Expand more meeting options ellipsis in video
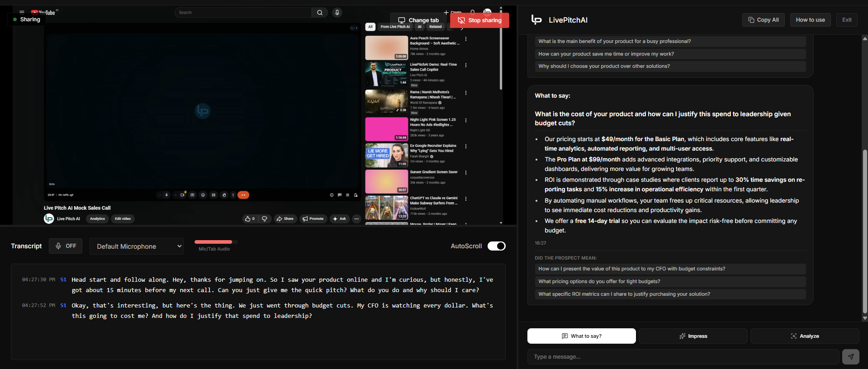The image size is (868, 369). (233, 195)
